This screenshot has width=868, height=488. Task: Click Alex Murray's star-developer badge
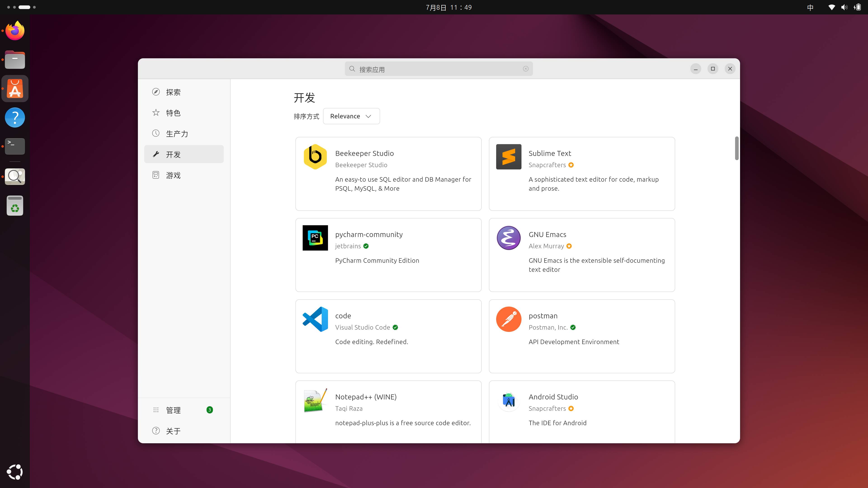pos(569,246)
